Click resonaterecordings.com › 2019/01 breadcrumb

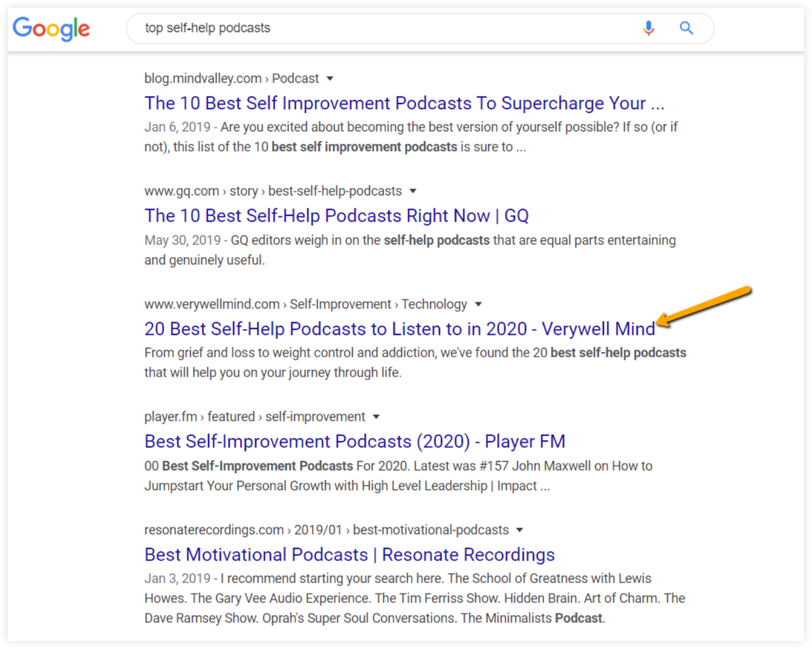coord(326,530)
